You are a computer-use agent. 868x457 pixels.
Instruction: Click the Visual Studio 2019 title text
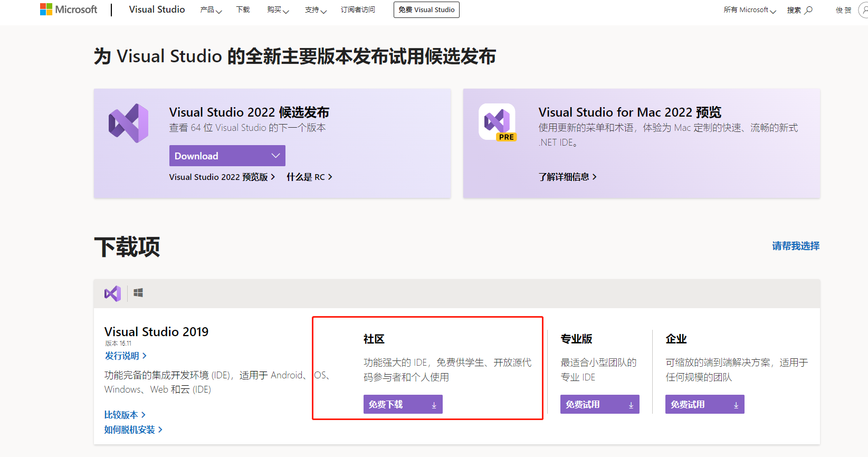tap(156, 332)
